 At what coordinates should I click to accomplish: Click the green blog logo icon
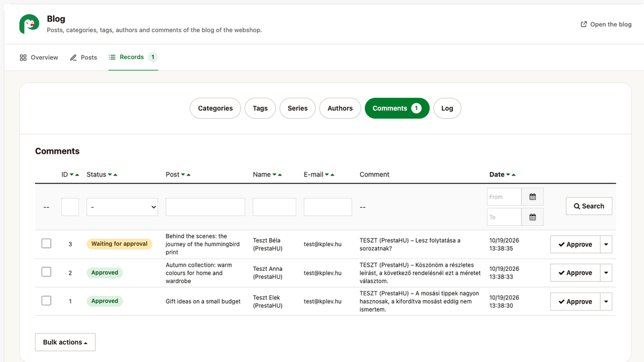(29, 24)
